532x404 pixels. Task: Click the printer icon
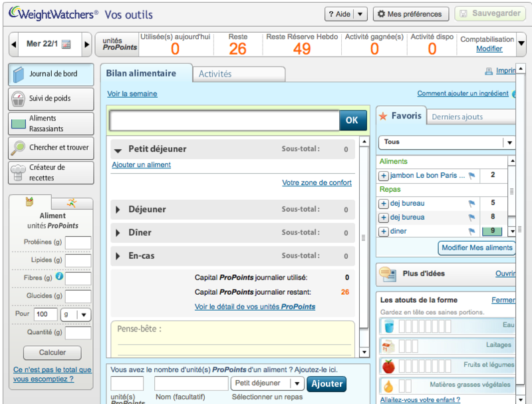pos(489,71)
